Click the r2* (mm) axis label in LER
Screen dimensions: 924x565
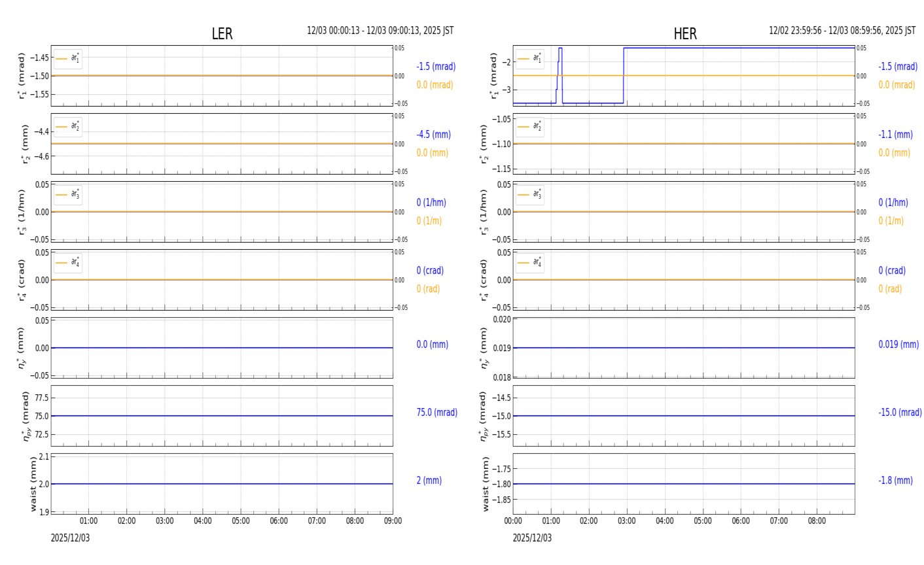[x=26, y=144]
